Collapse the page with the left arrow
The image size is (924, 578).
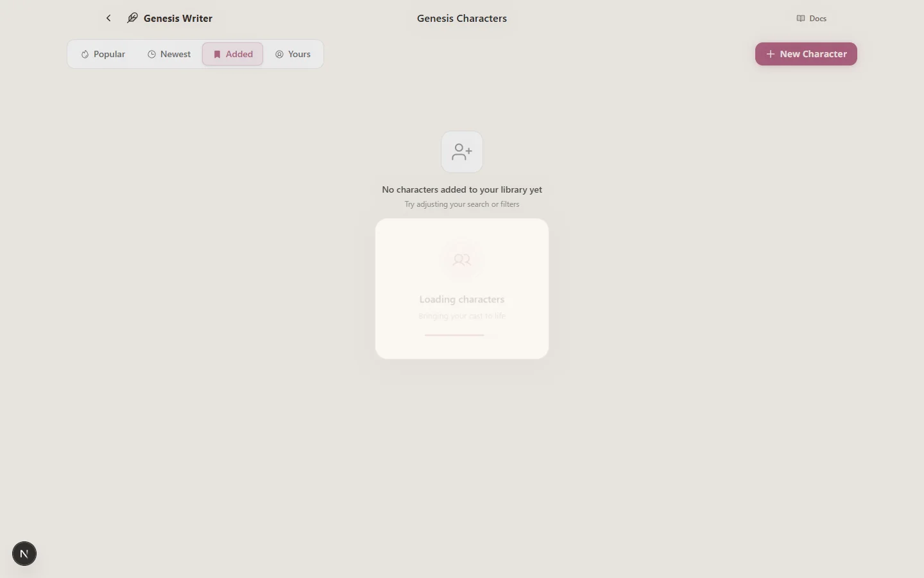[108, 18]
